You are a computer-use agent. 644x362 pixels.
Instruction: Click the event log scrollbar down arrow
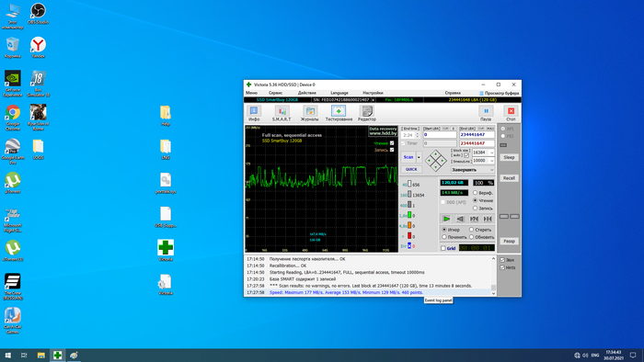pos(493,293)
